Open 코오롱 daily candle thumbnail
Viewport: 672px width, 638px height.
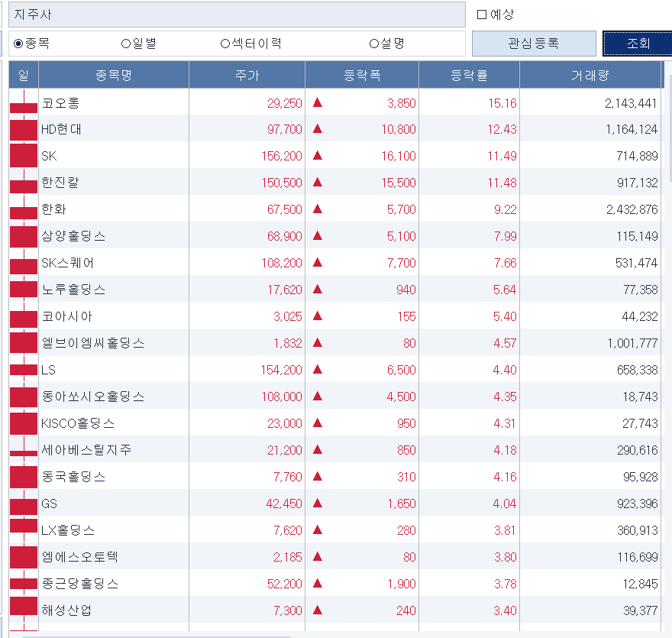(x=24, y=102)
